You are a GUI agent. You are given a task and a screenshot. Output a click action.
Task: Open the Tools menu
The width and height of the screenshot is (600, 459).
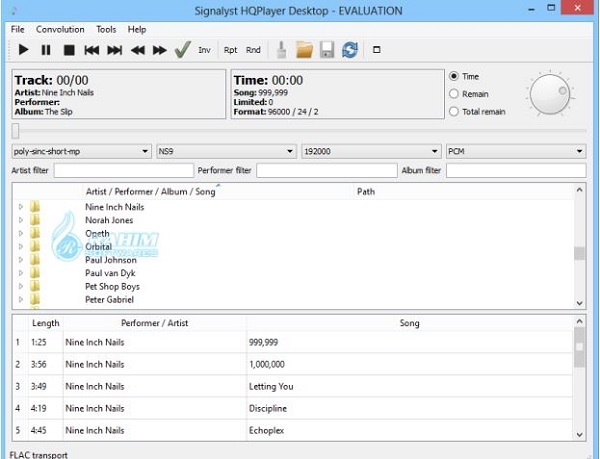pos(106,30)
